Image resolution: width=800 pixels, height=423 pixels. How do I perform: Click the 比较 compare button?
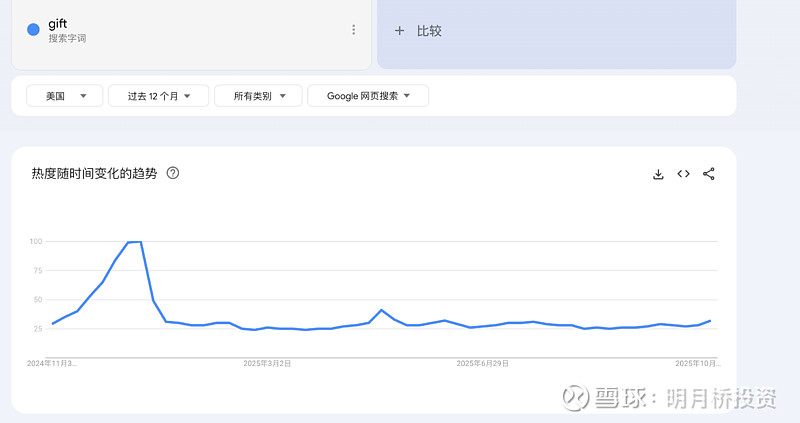429,31
